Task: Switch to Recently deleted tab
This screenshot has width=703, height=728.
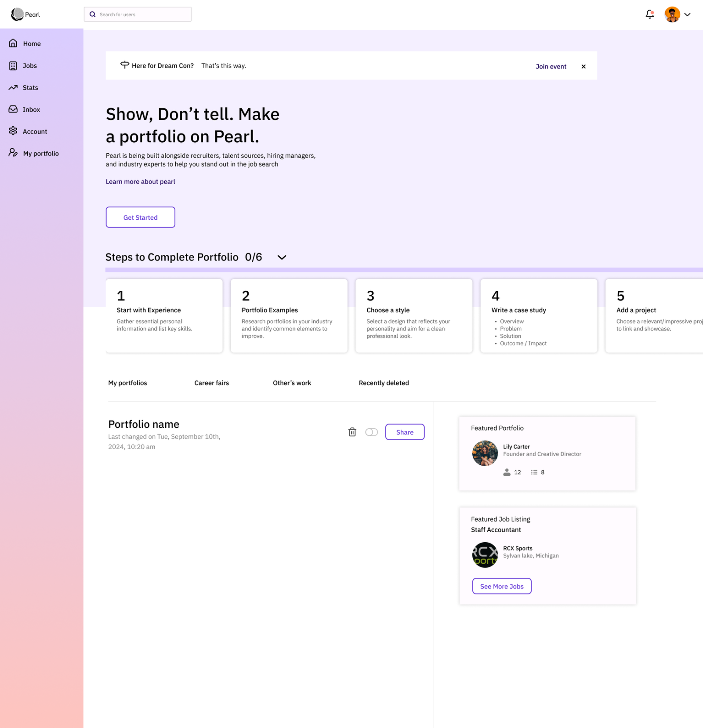Action: 384,383
